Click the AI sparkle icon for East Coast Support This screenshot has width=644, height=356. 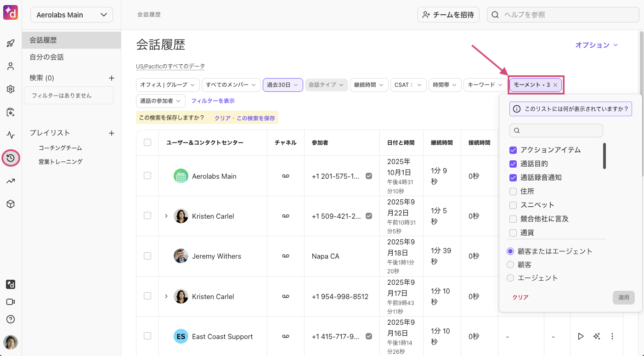597,337
